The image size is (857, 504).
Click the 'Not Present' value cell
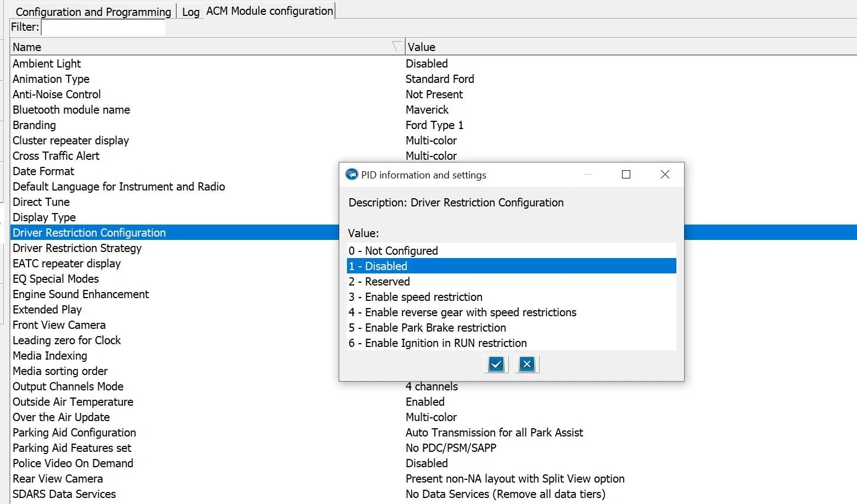point(434,94)
